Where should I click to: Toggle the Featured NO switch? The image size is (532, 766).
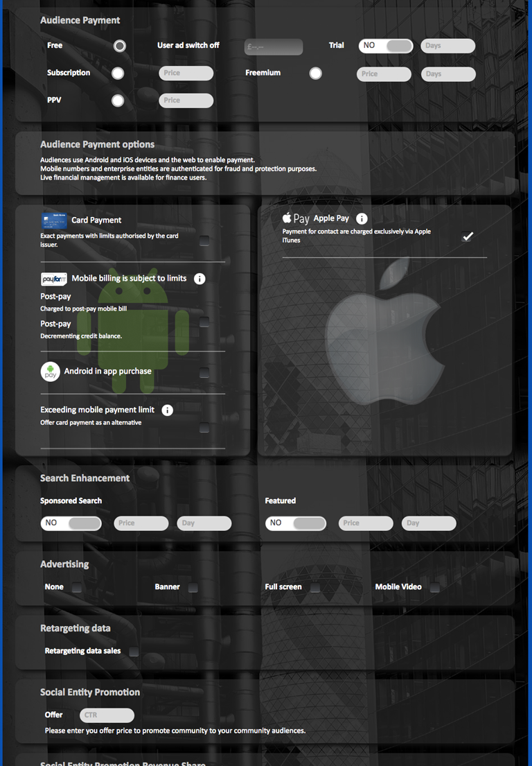[296, 523]
